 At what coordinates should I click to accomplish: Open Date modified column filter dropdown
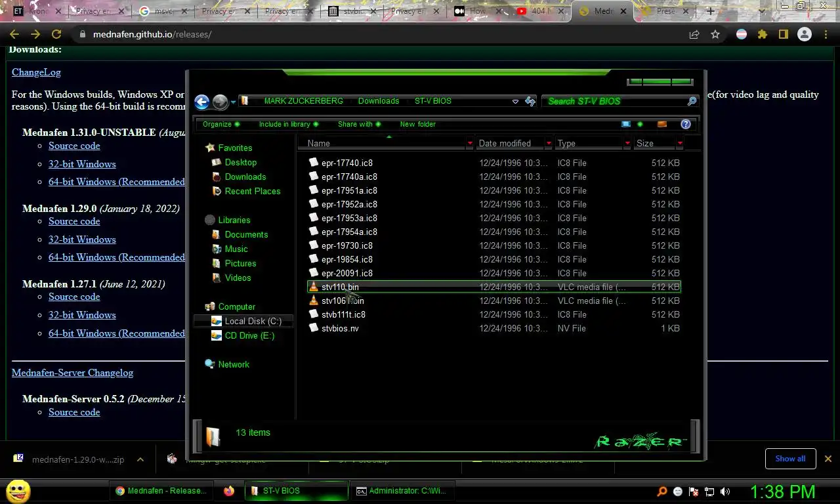[x=549, y=143]
